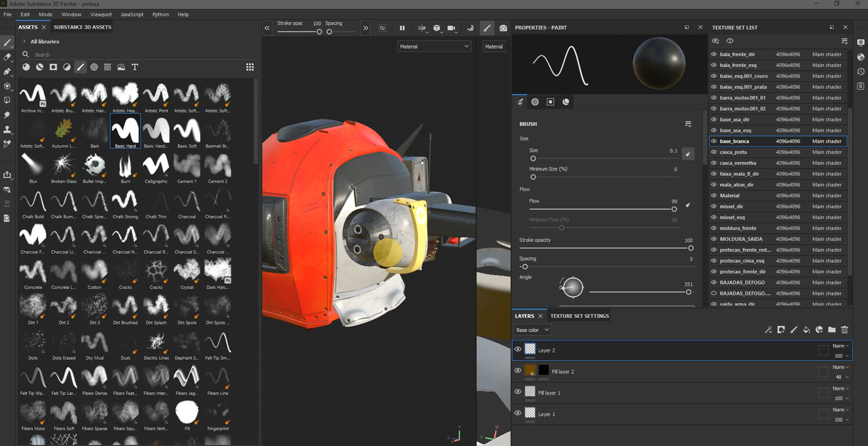The width and height of the screenshot is (868, 446).
Task: Open the Alpha tab in Properties
Action: coord(535,102)
